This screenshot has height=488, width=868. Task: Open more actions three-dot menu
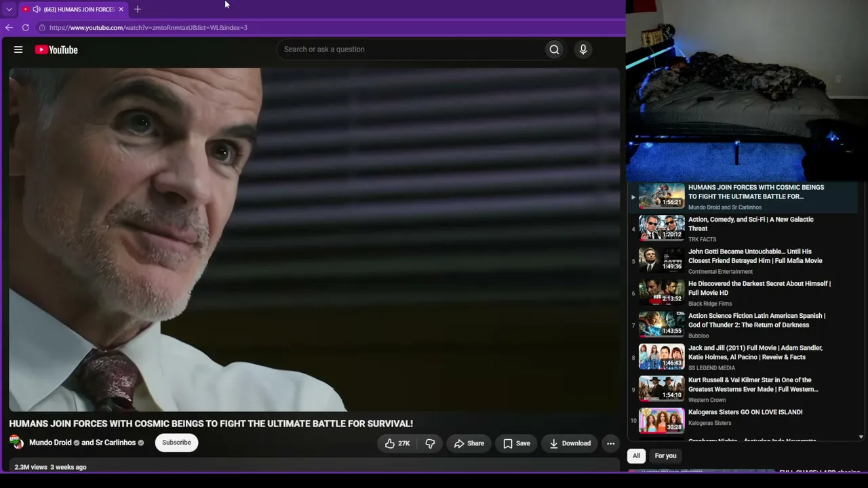(x=610, y=443)
